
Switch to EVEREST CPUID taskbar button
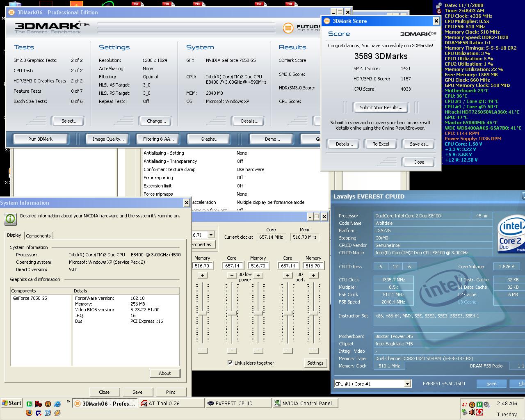pyautogui.click(x=239, y=404)
